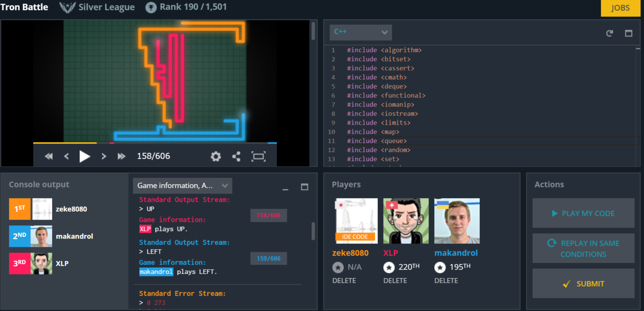The height and width of the screenshot is (311, 644).
Task: Jump to frame 159/606 console marker
Action: point(268,259)
